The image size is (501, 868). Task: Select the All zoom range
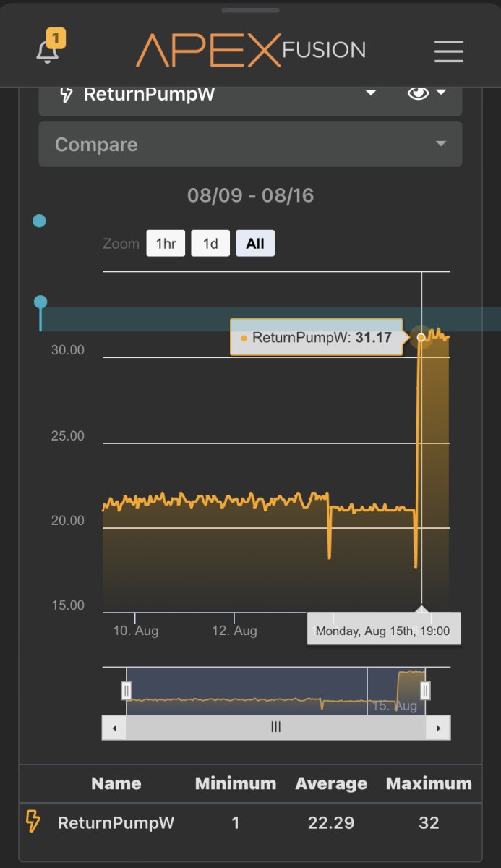click(254, 244)
